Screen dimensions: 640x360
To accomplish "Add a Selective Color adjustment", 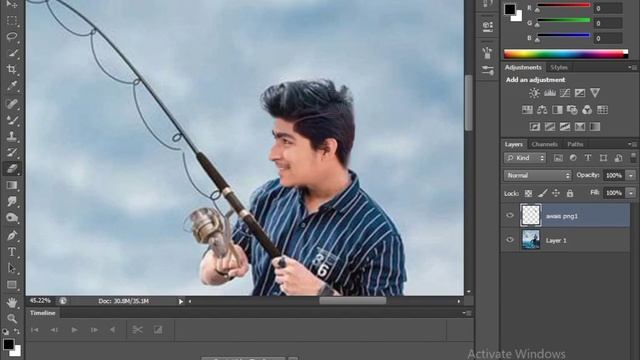I will (x=580, y=127).
